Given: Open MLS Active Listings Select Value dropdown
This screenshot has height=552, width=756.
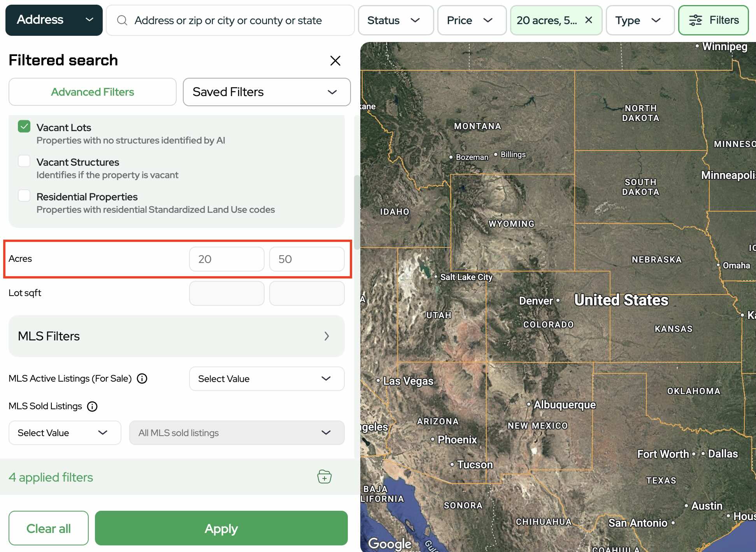Looking at the screenshot, I should click(x=267, y=379).
